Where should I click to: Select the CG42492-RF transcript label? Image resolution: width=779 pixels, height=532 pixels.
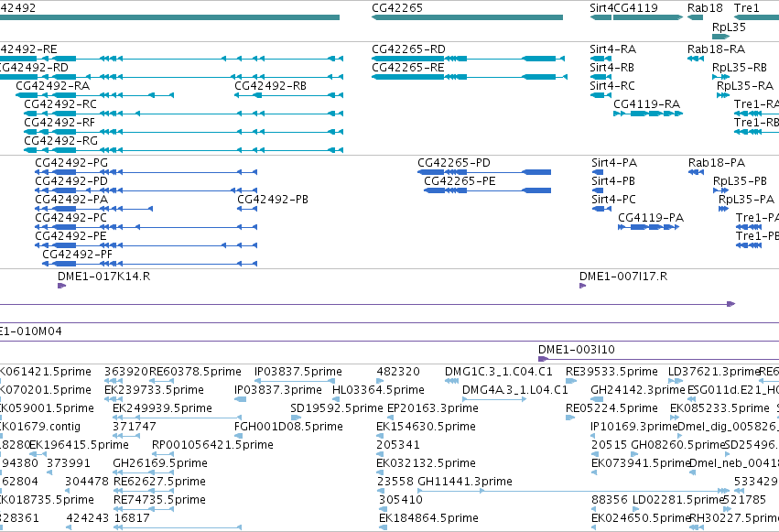click(x=60, y=123)
